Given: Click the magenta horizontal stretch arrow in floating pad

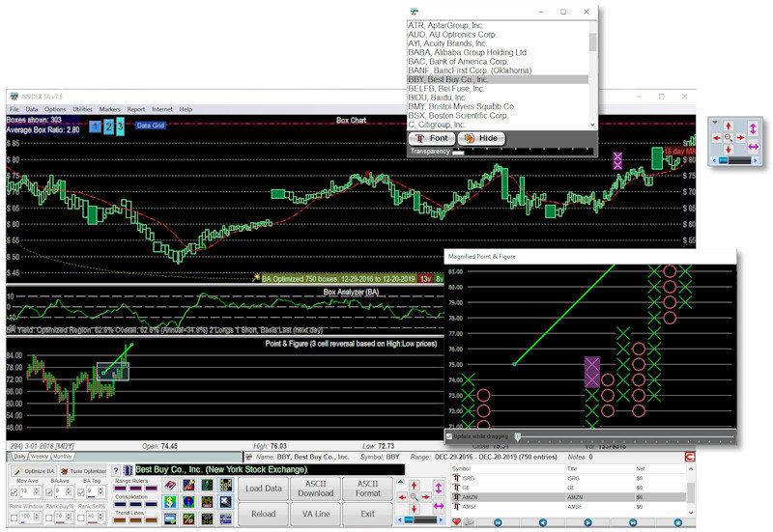Looking at the screenshot, I should click(x=753, y=147).
